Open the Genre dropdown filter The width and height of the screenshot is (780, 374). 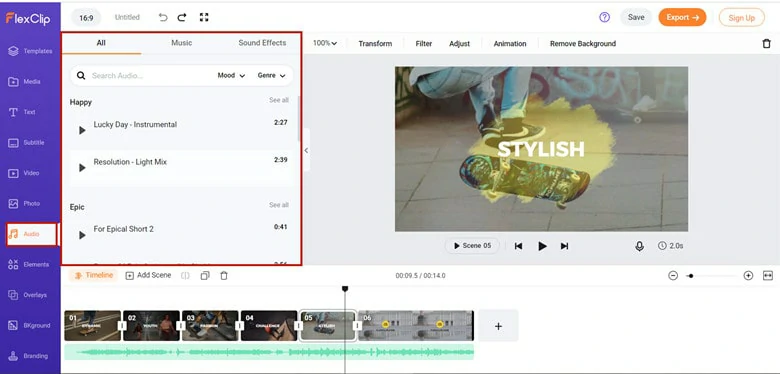click(x=271, y=76)
